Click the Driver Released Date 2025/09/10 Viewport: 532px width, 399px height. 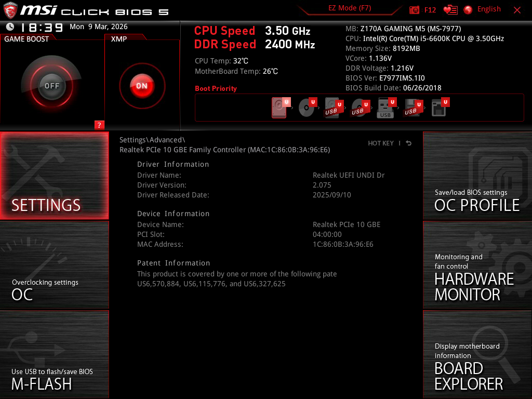pos(332,195)
